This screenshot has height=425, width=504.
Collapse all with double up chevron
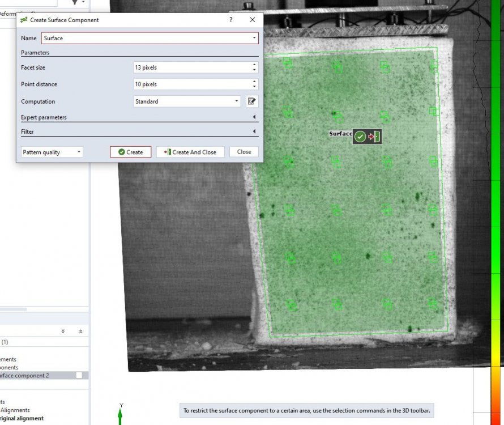pos(80,331)
